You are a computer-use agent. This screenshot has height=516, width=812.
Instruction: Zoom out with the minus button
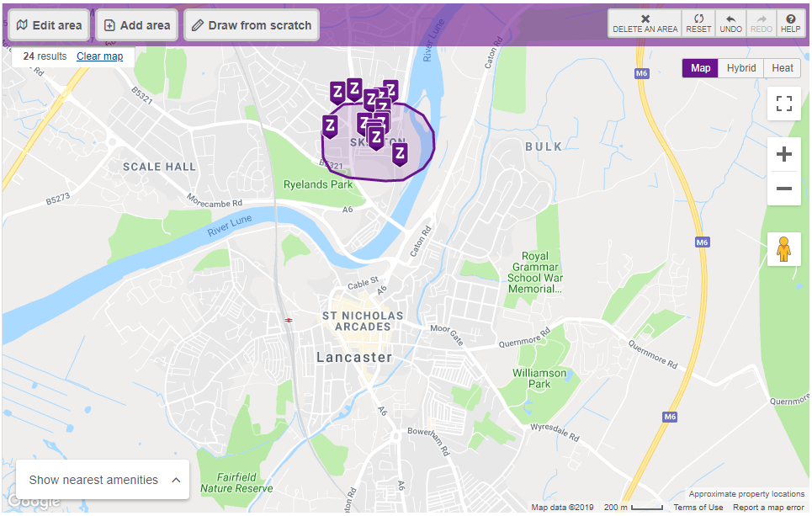[x=783, y=189]
